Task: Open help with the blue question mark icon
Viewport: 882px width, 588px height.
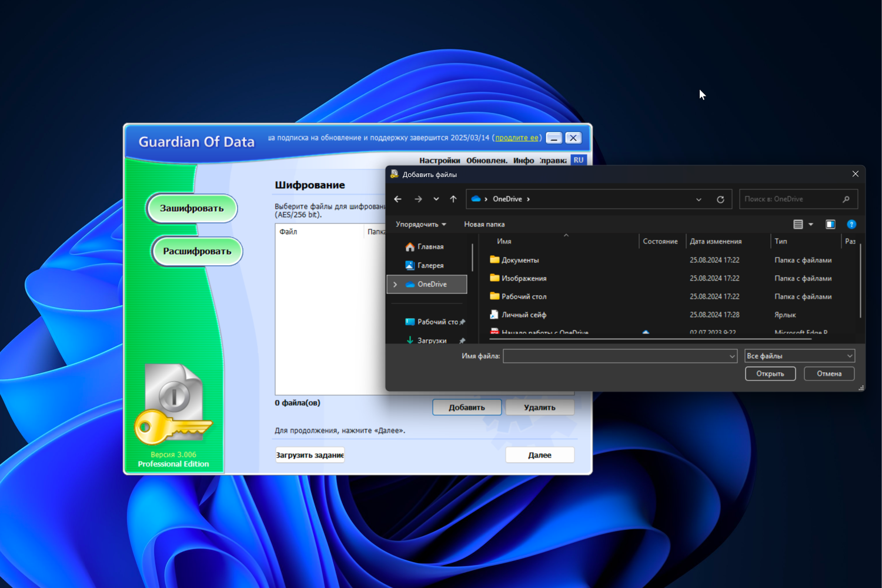Action: [851, 225]
